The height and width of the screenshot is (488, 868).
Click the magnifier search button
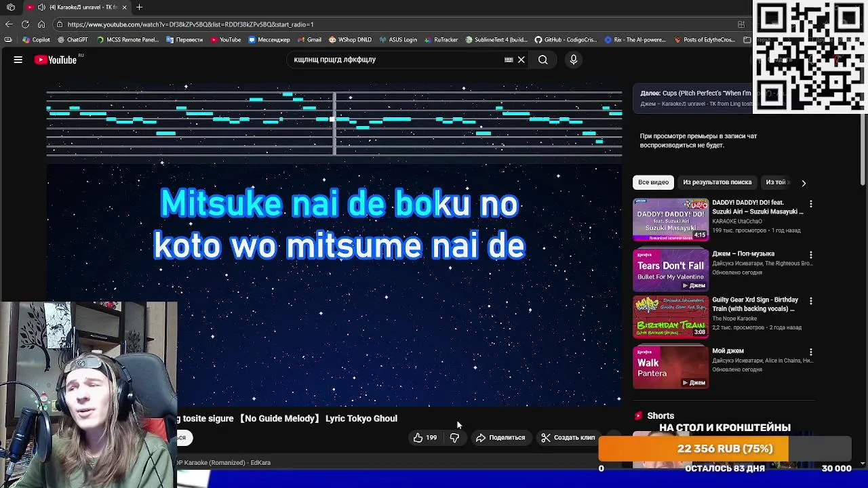click(542, 60)
